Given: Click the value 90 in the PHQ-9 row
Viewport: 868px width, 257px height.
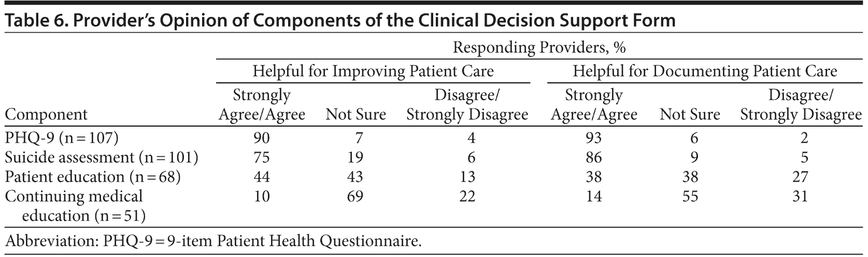Looking at the screenshot, I should coord(262,138).
